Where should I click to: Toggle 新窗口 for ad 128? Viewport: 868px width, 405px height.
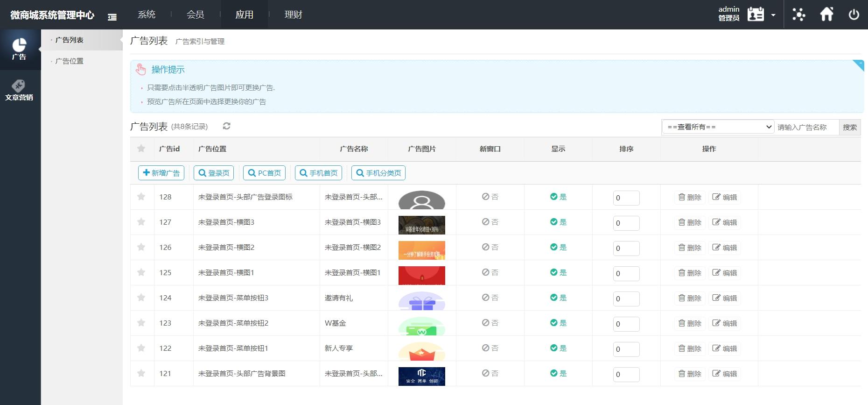tap(490, 197)
